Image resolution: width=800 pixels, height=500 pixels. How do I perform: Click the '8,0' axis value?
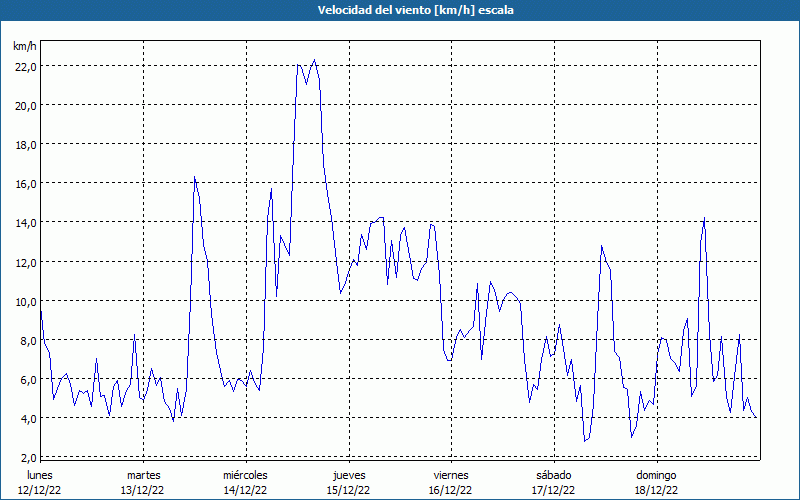coord(28,340)
